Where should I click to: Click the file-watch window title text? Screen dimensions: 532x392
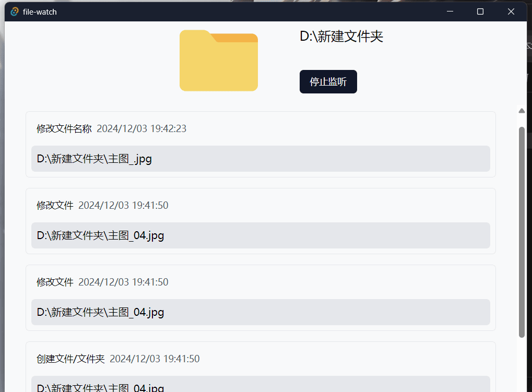(40, 12)
